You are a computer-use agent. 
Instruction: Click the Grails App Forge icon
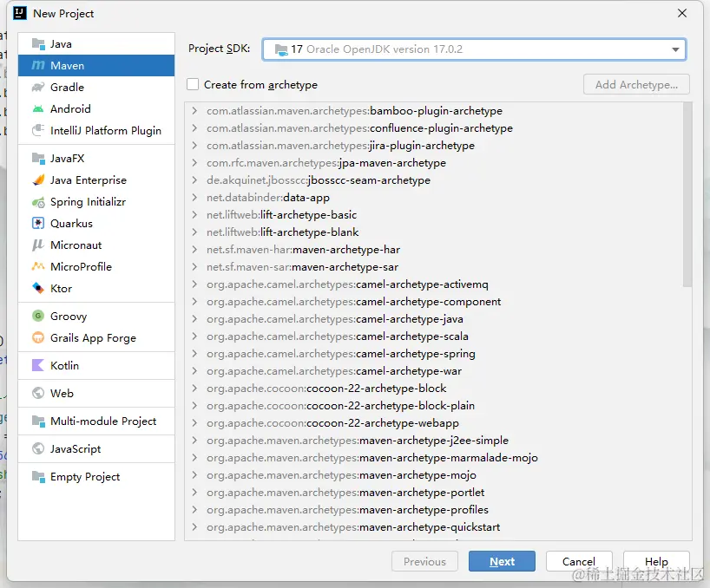click(x=38, y=337)
